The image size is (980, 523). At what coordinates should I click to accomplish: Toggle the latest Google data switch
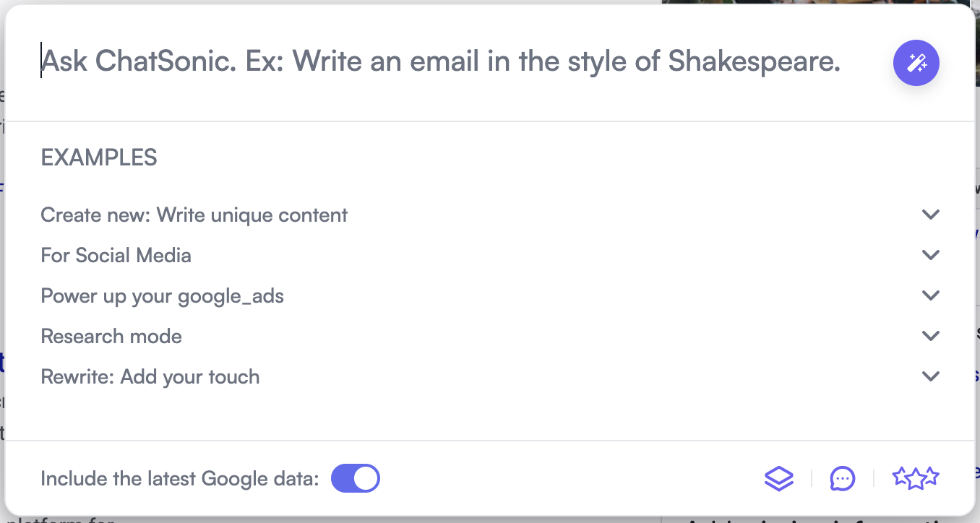coord(356,478)
